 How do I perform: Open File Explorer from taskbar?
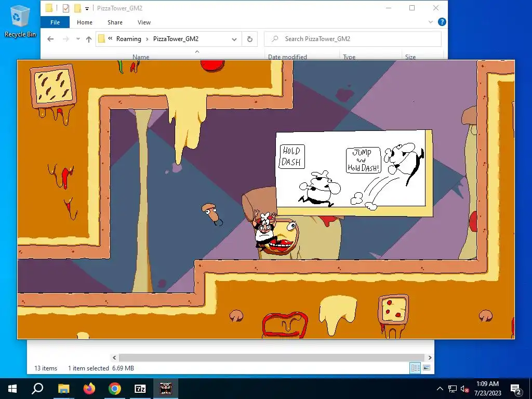tap(63, 389)
